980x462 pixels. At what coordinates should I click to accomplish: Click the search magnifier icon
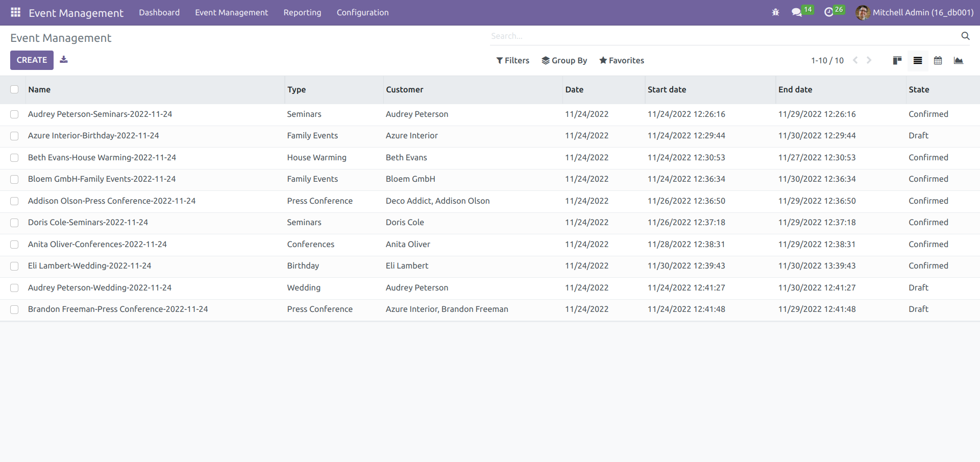click(x=965, y=36)
